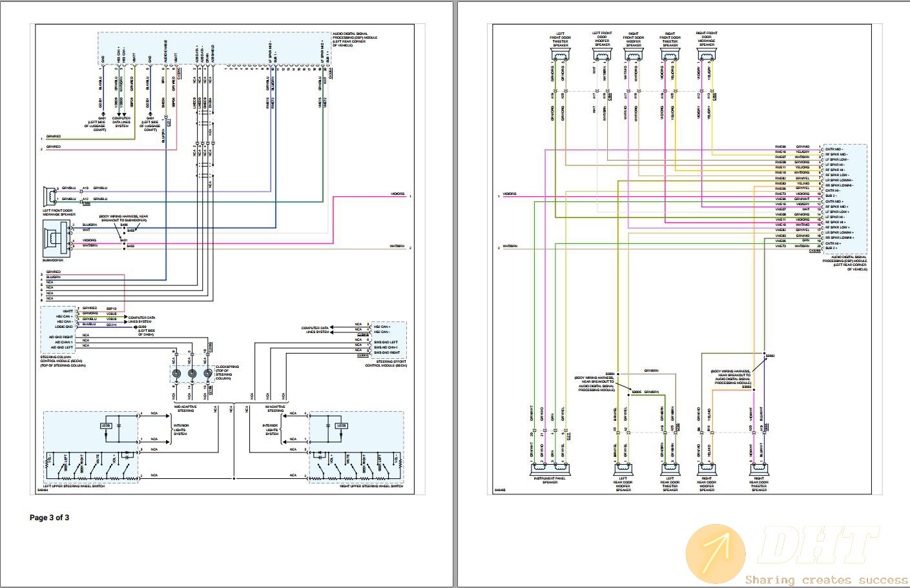Click the 'S3602' splice label
This screenshot has height=588, width=910.
point(770,356)
